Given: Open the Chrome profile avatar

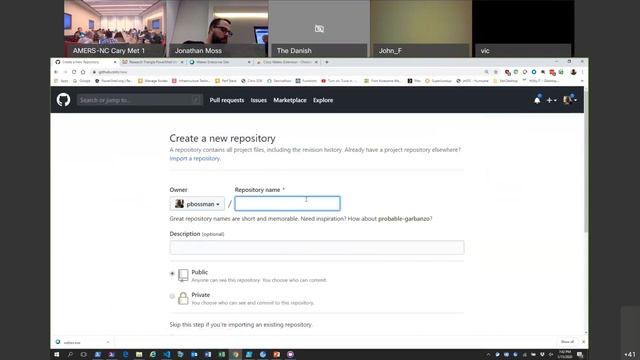Looking at the screenshot, I should pyautogui.click(x=573, y=72).
